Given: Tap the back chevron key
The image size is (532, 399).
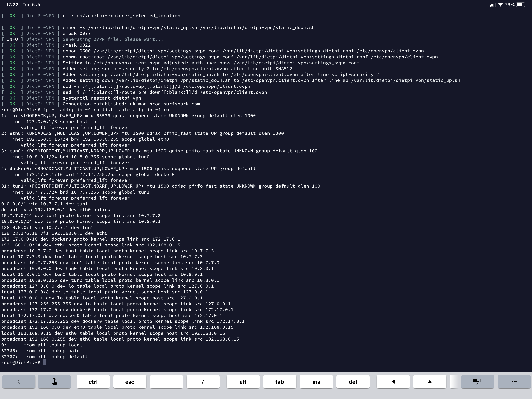Looking at the screenshot, I should point(19,382).
